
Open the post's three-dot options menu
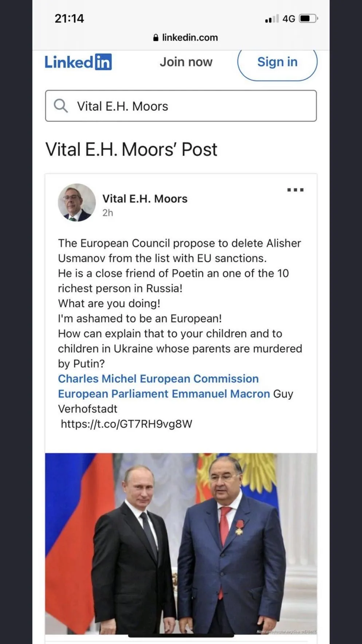295,190
